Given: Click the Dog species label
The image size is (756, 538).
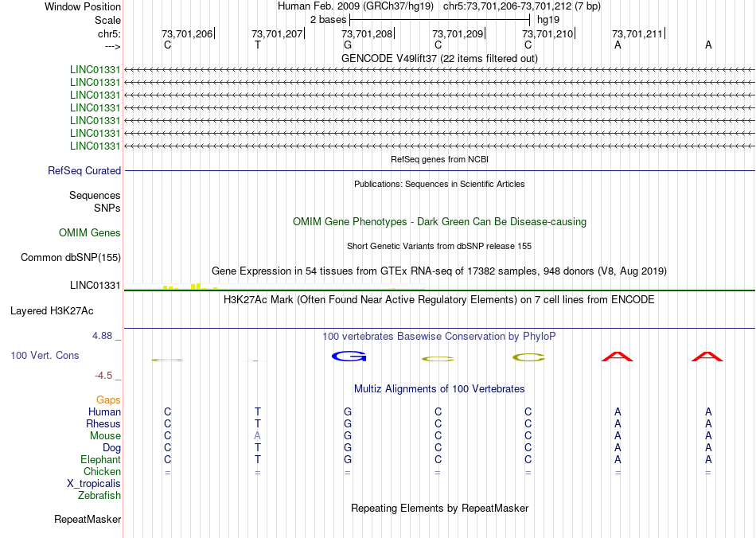Looking at the screenshot, I should [x=111, y=448].
